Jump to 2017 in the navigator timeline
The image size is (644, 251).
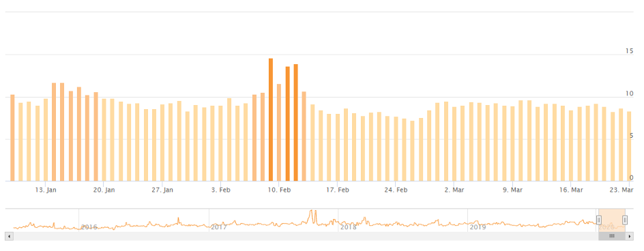tap(218, 226)
